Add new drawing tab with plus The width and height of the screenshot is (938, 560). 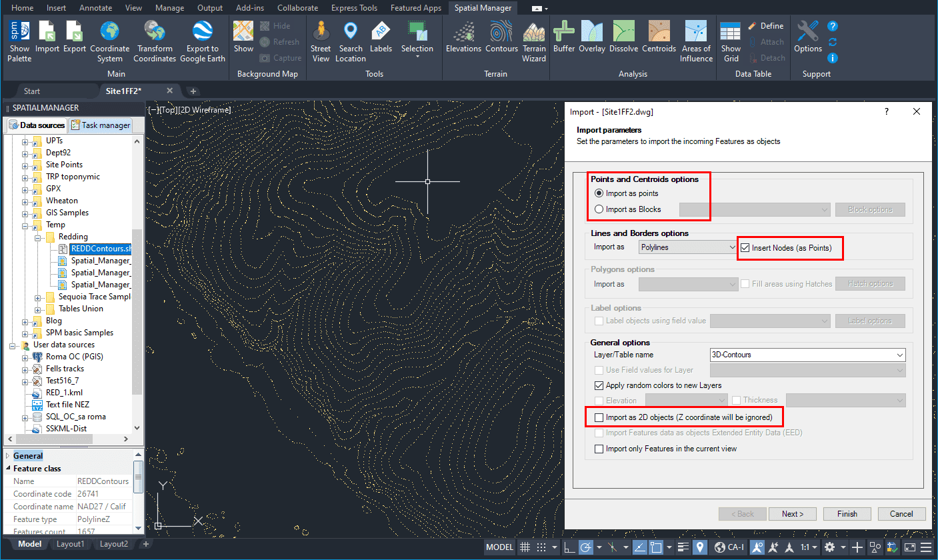click(193, 91)
